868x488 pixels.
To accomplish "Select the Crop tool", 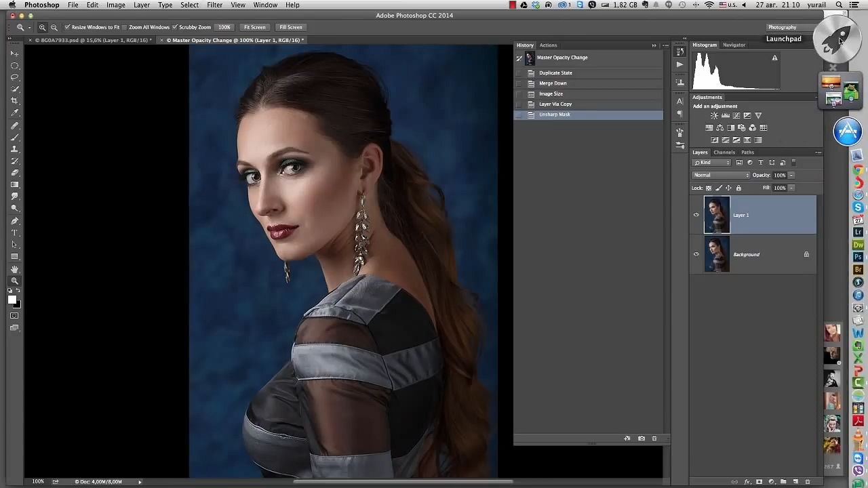I will [x=14, y=100].
